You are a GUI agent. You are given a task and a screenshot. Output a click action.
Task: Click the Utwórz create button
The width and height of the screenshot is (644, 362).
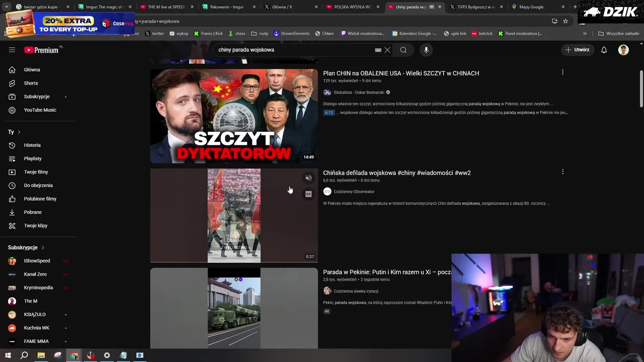tap(577, 50)
